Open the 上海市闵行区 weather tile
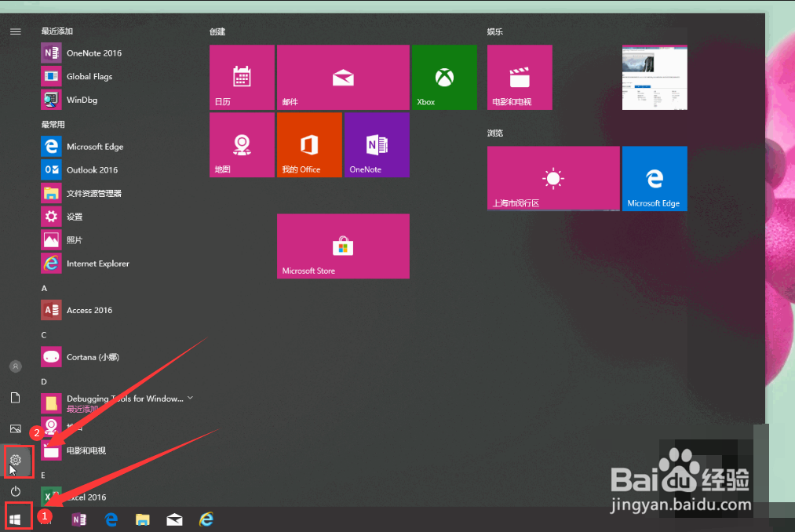 click(x=553, y=179)
